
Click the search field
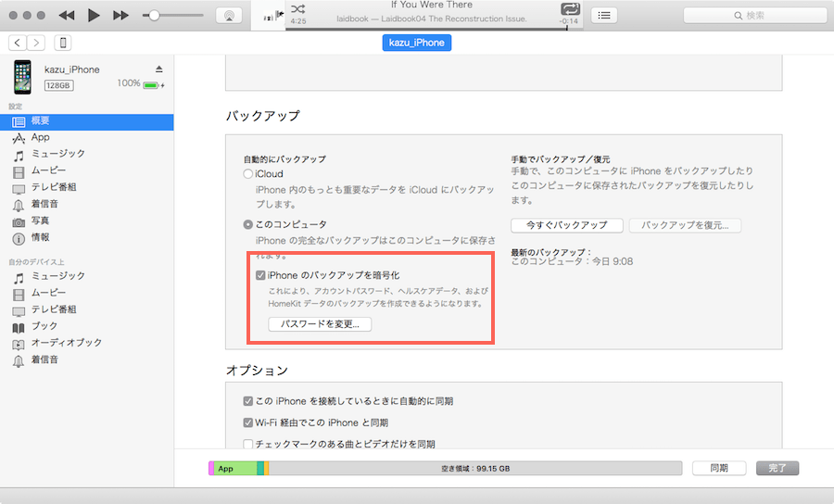coord(754,16)
